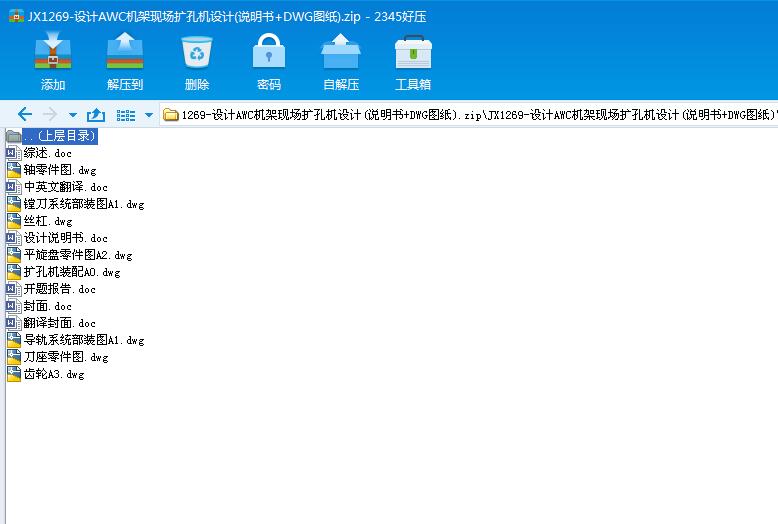
Task: Click the DWG icon beside 轴零件图.dwg
Action: coord(14,170)
